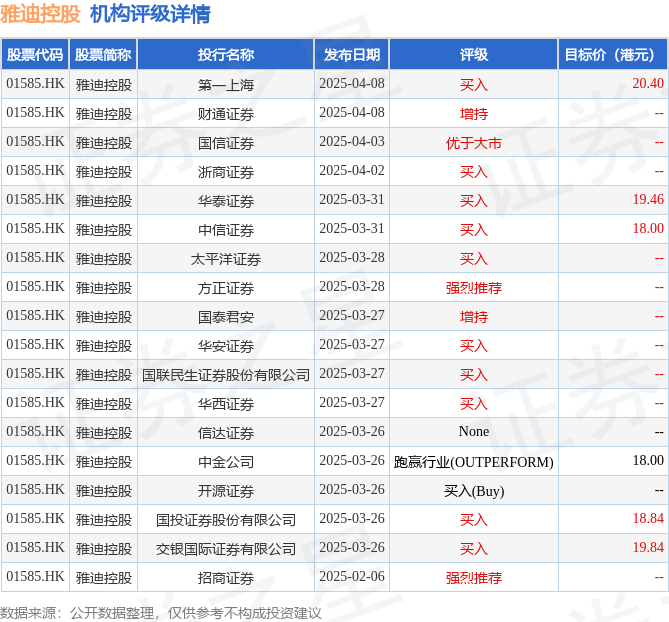Select the 国投证券股份有限公司 cell
Screen dimensions: 669x622
[226, 520]
